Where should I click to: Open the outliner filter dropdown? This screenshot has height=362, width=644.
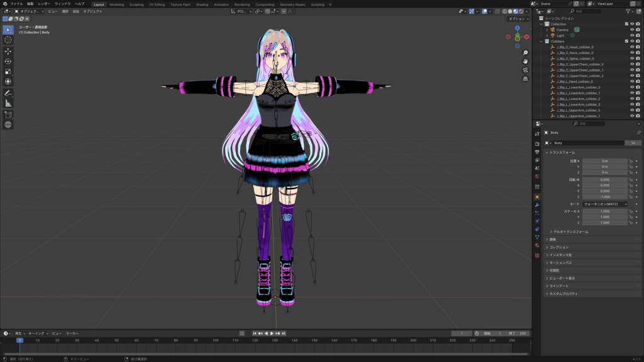click(630, 11)
